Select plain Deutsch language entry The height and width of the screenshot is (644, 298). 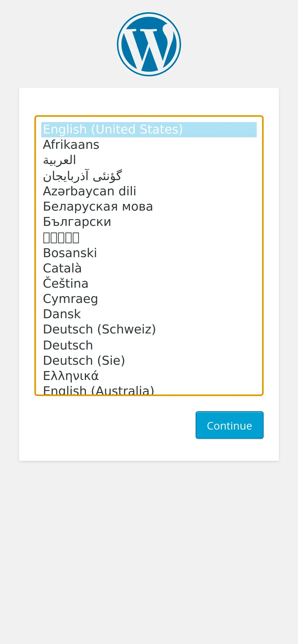[68, 345]
